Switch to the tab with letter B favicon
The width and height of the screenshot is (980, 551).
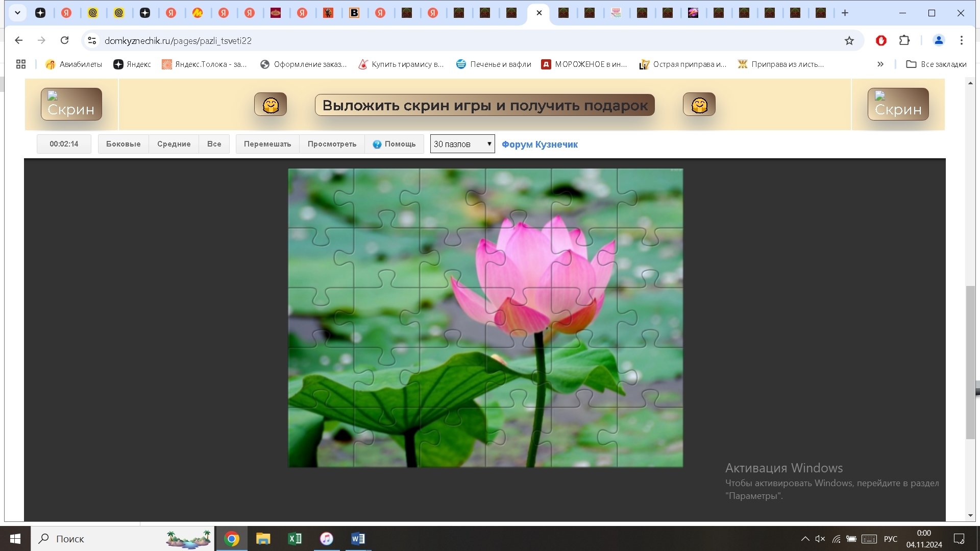[x=354, y=13]
